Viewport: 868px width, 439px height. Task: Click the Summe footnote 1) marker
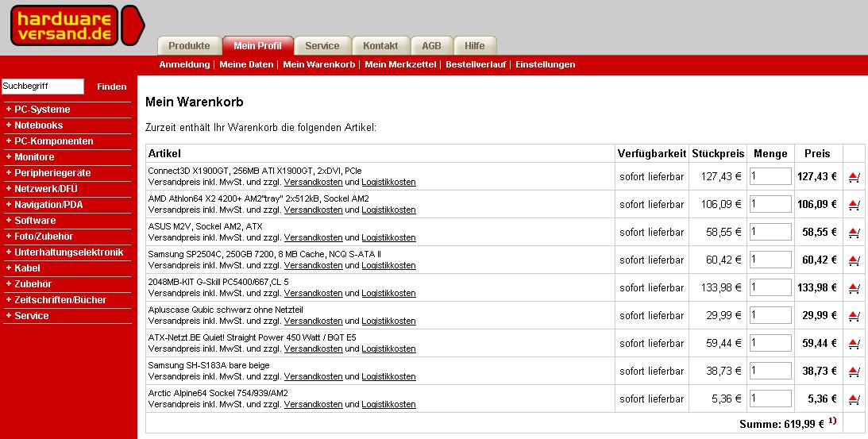pos(832,421)
